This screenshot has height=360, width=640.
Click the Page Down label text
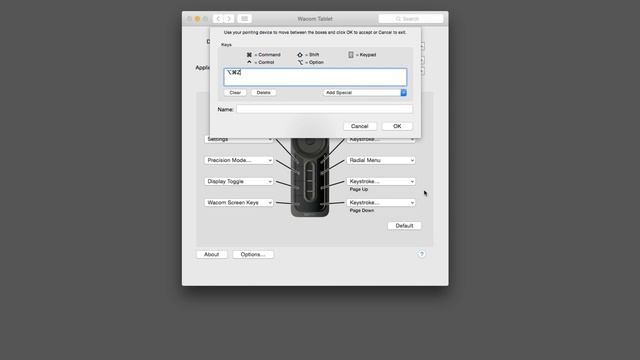(x=362, y=211)
